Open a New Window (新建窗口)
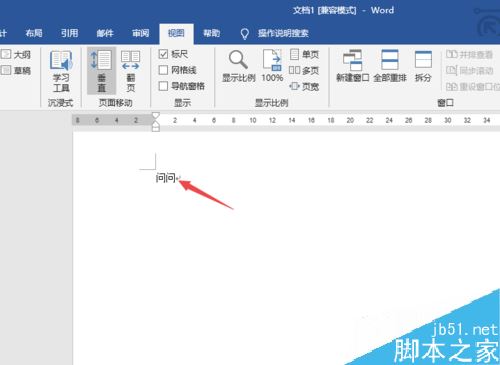Viewport: 500px width, 365px height. coord(353,66)
